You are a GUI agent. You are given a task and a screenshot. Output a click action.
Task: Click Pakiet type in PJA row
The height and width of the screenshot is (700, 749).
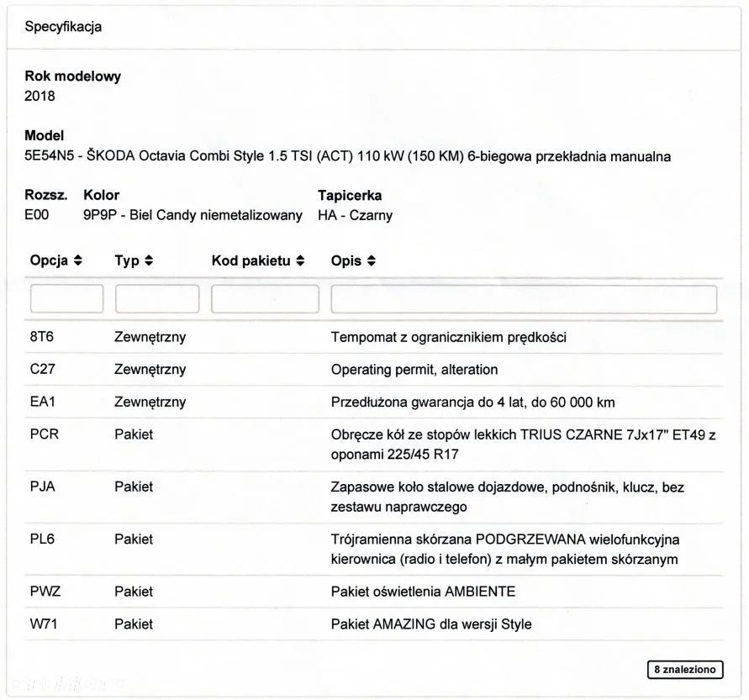tap(134, 487)
